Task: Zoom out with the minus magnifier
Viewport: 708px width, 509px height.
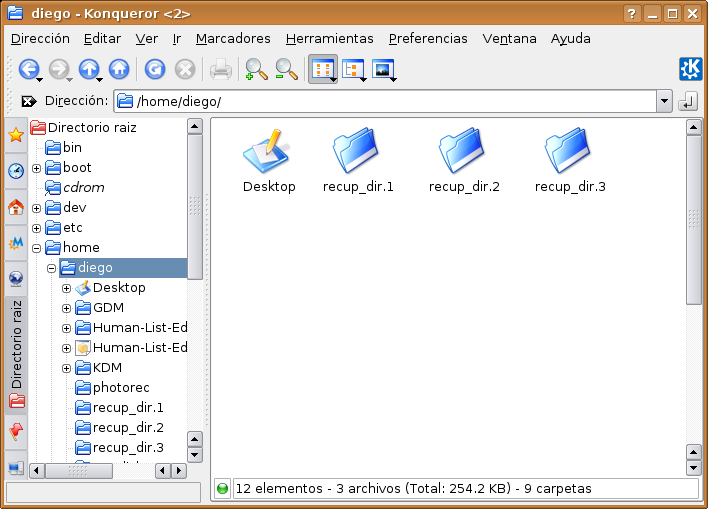Action: (x=286, y=69)
